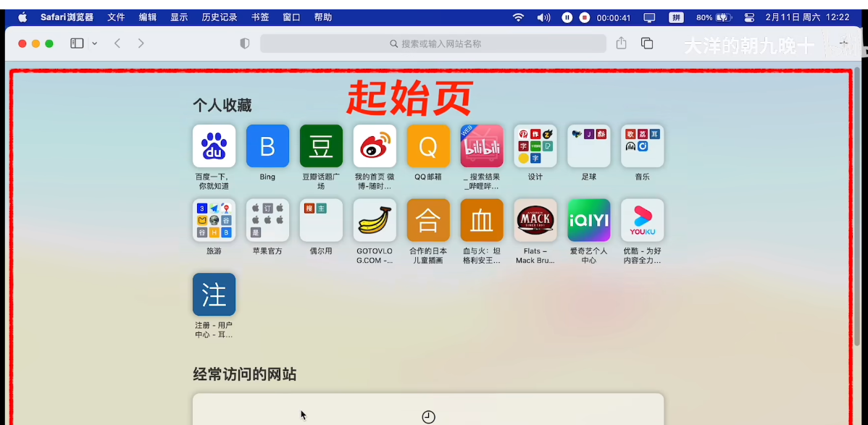Open the 设计 favorites folder

pos(535,146)
